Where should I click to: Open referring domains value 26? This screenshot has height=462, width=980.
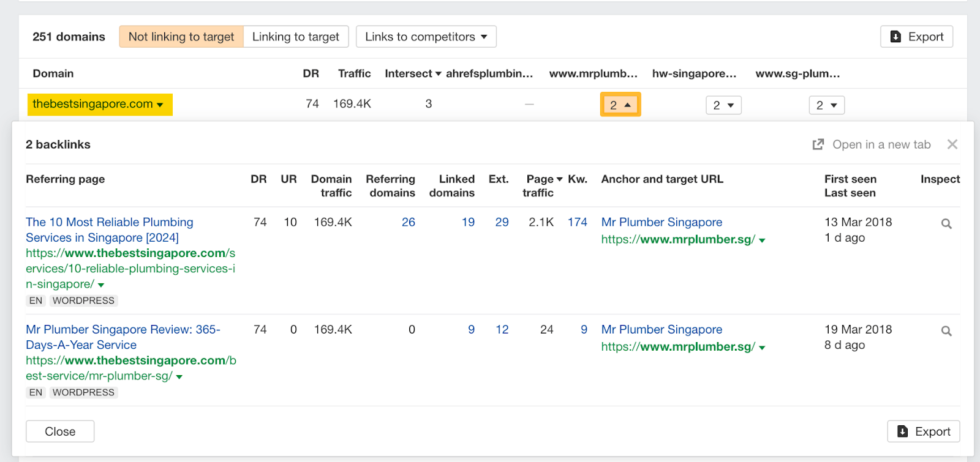coord(409,222)
